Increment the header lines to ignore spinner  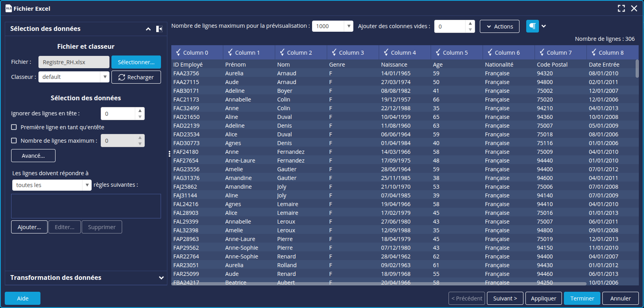click(x=140, y=111)
